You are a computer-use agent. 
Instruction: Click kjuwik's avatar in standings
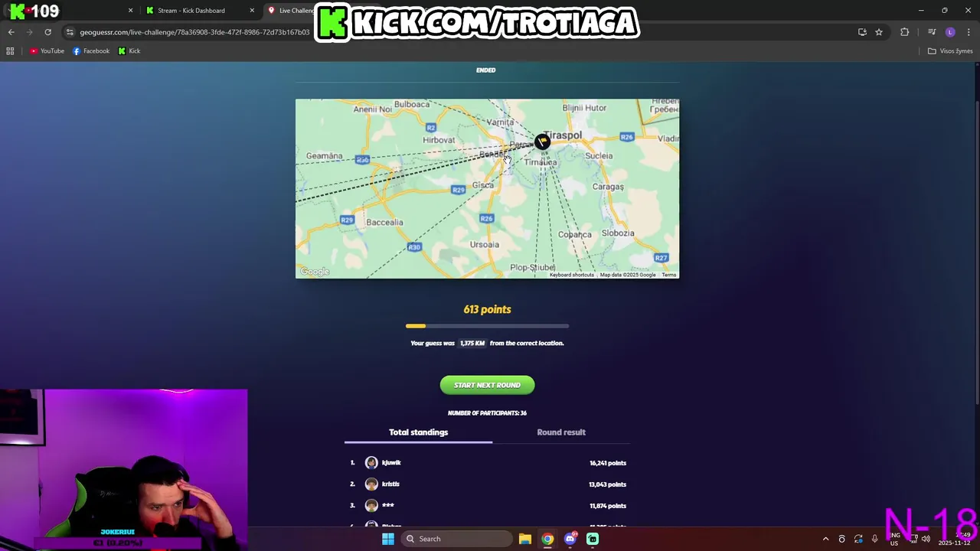click(371, 462)
